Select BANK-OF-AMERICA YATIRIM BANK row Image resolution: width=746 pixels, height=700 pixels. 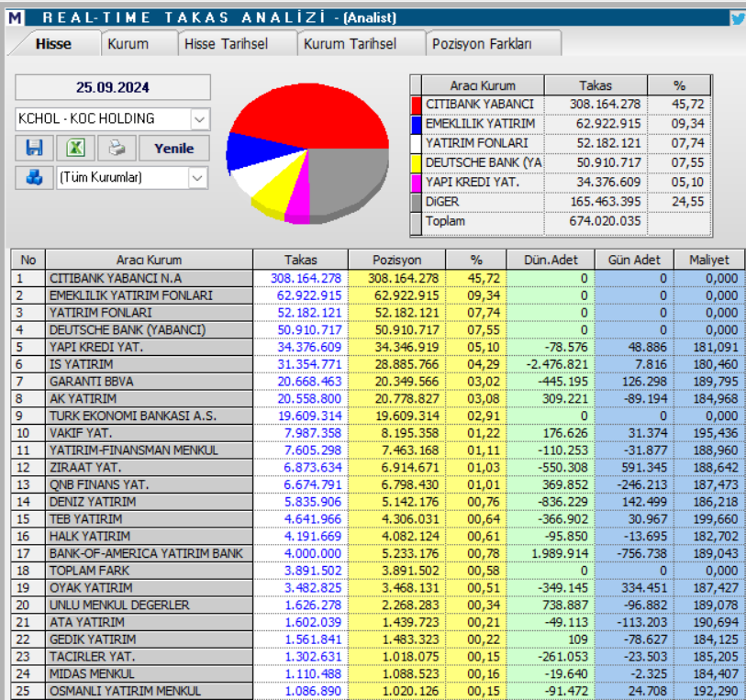pos(378,553)
